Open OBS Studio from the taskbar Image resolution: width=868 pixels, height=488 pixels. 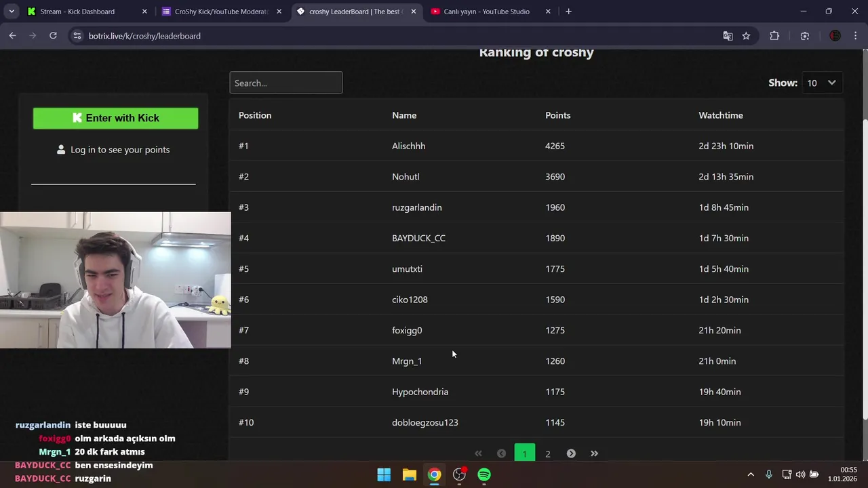tap(459, 474)
